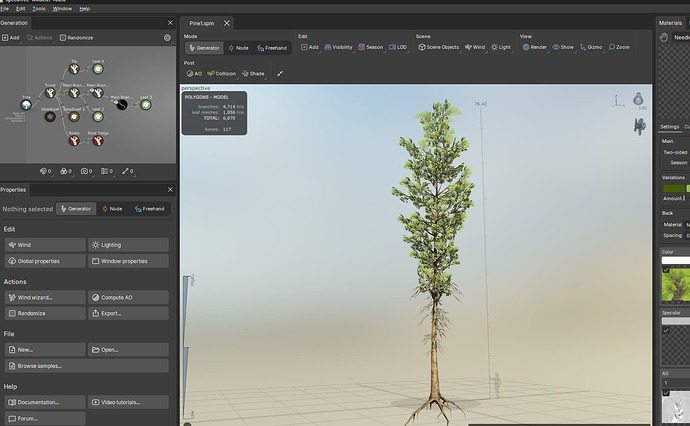Select the Tip branch node

(x=74, y=69)
